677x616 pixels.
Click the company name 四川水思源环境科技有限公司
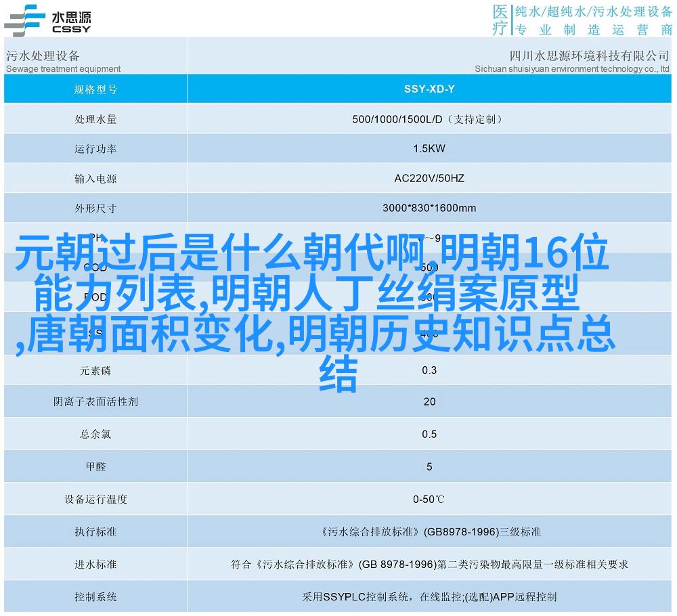pyautogui.click(x=589, y=56)
